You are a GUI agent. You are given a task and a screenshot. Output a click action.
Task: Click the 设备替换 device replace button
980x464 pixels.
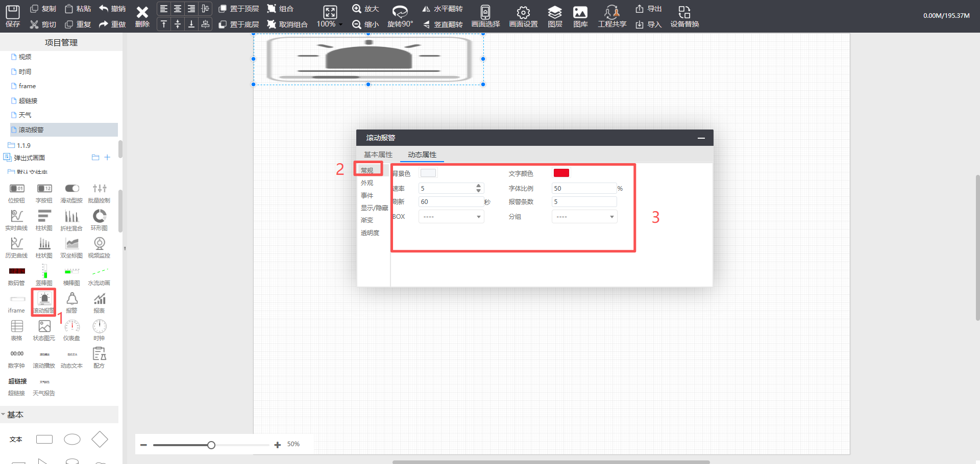pyautogui.click(x=684, y=16)
